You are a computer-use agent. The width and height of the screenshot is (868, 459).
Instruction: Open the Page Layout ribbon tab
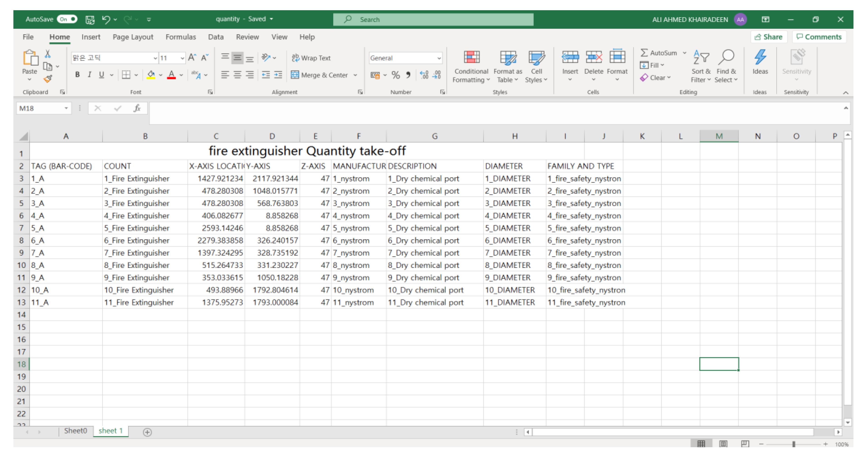tap(133, 37)
